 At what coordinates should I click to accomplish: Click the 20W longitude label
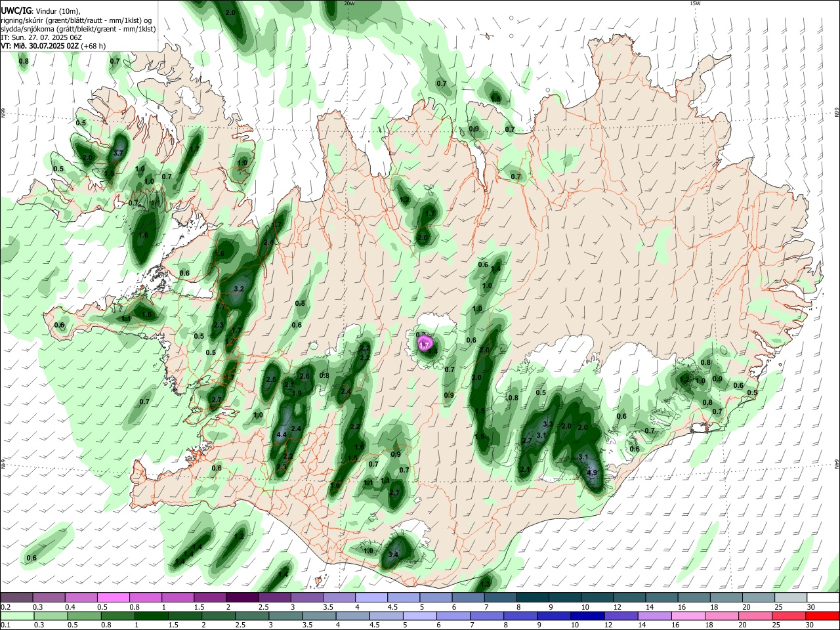(349, 3)
